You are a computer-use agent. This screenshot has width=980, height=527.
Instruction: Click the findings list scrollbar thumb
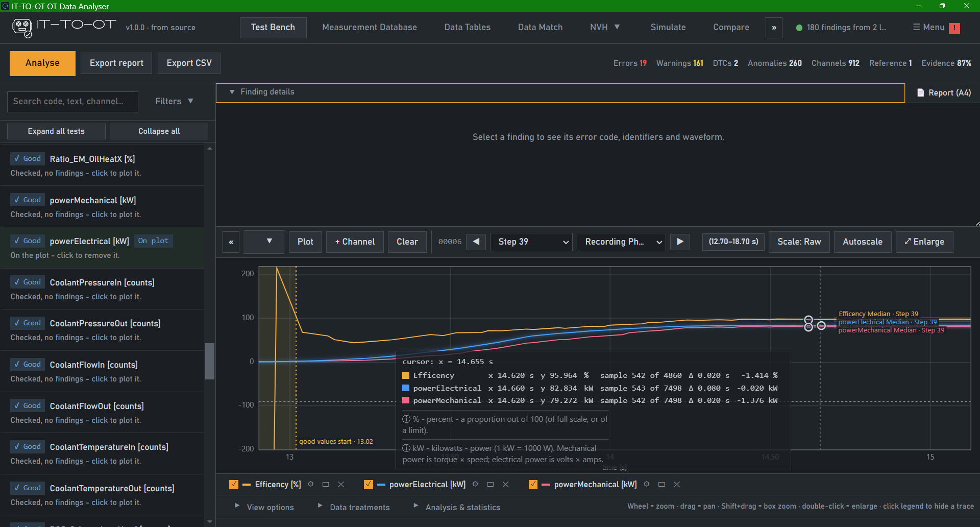209,361
